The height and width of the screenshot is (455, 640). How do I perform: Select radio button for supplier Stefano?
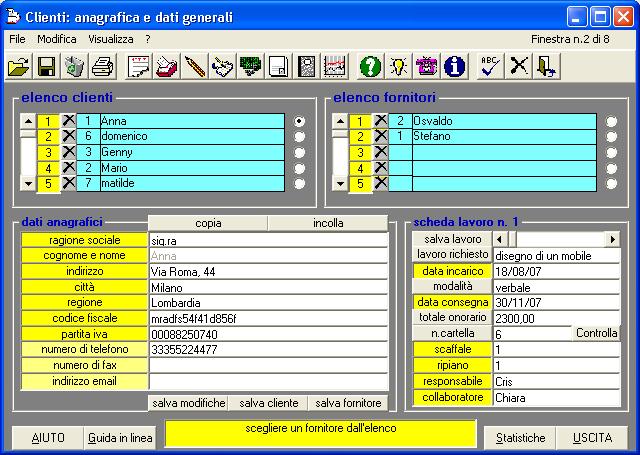pos(611,136)
